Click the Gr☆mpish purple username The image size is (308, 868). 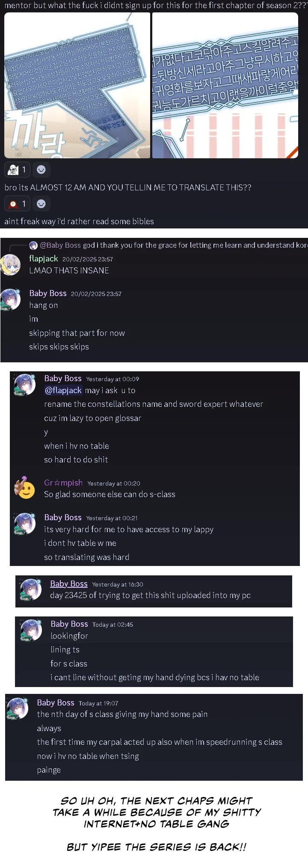63,483
